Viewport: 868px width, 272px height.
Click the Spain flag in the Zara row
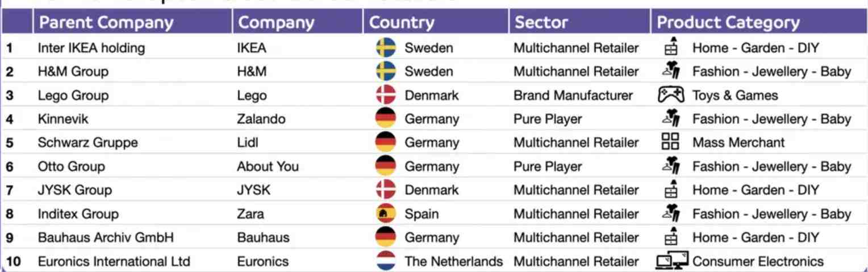click(x=386, y=214)
